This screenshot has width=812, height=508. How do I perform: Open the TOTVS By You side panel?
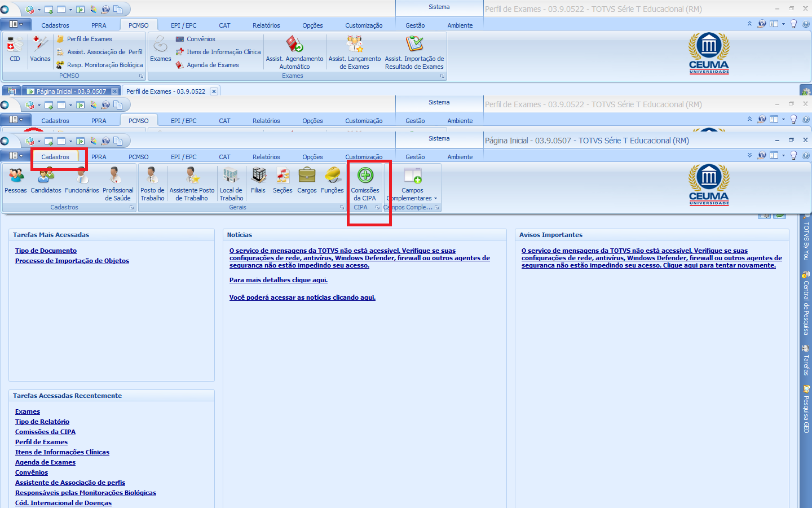pos(806,237)
